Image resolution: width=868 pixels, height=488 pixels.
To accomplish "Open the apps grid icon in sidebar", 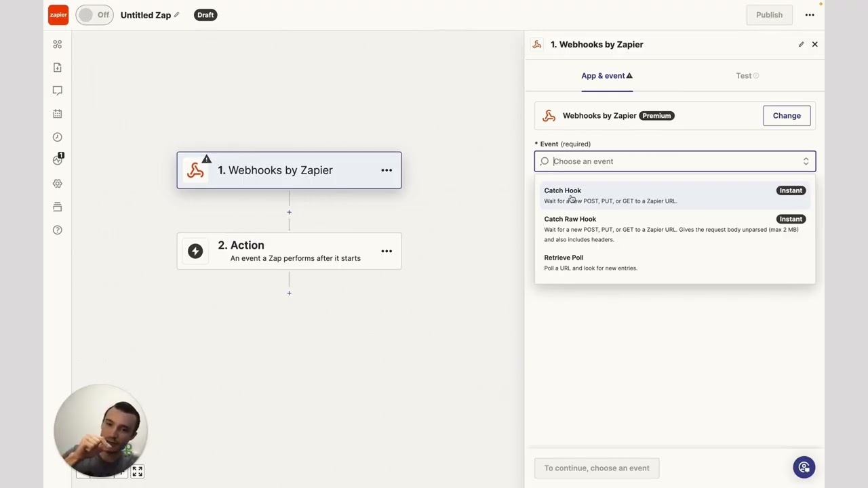I will click(58, 44).
